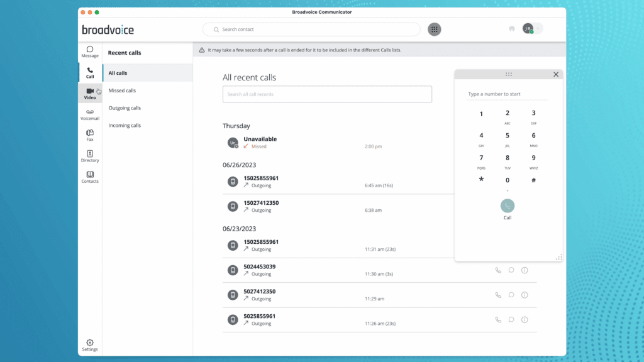The height and width of the screenshot is (362, 644).
Task: Open chat for the 5027412350 call entry
Action: (x=511, y=295)
